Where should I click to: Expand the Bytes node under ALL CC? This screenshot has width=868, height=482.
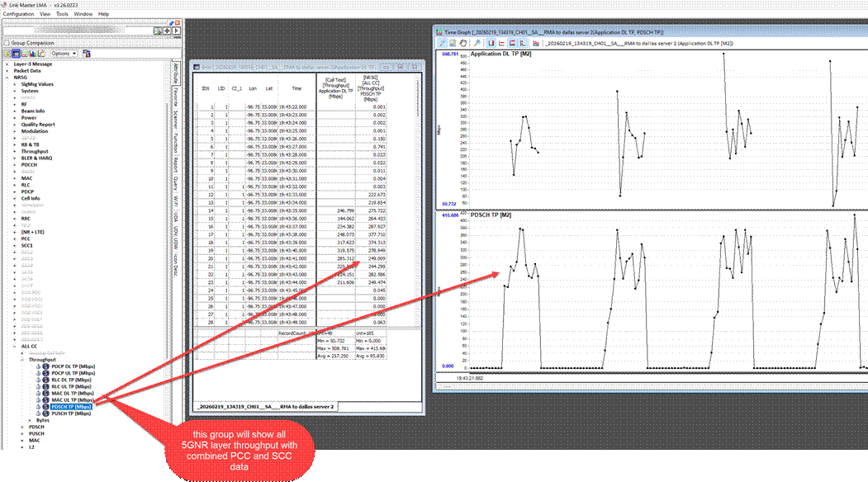31,420
